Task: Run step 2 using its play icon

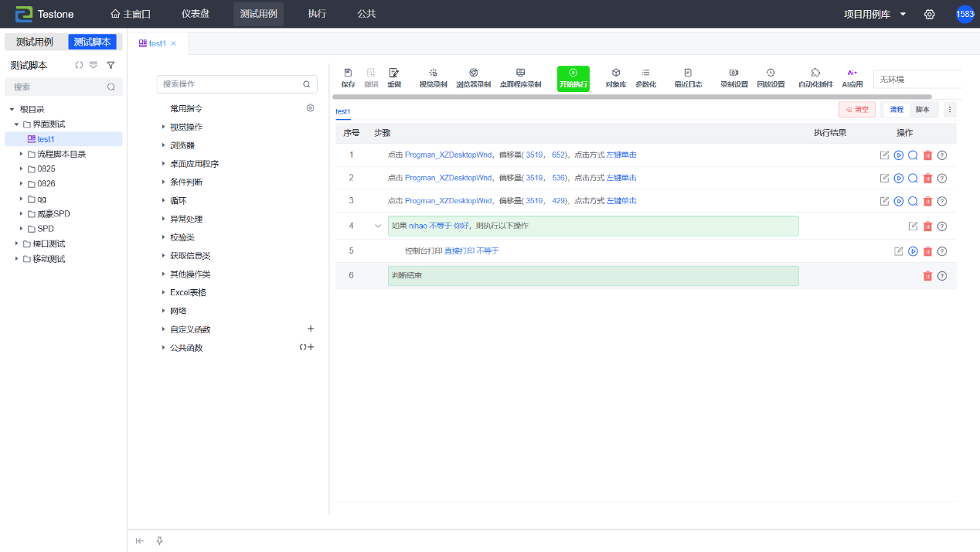Action: click(899, 179)
